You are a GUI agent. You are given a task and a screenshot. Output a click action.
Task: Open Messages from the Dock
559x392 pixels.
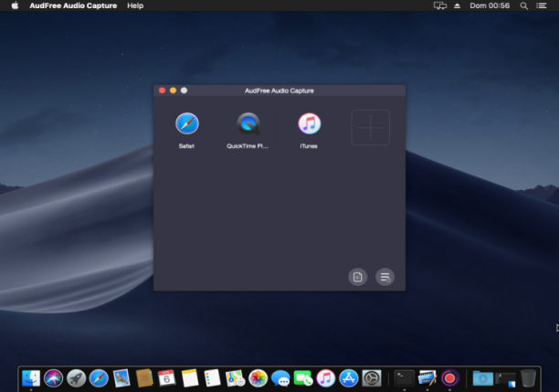[x=280, y=378]
